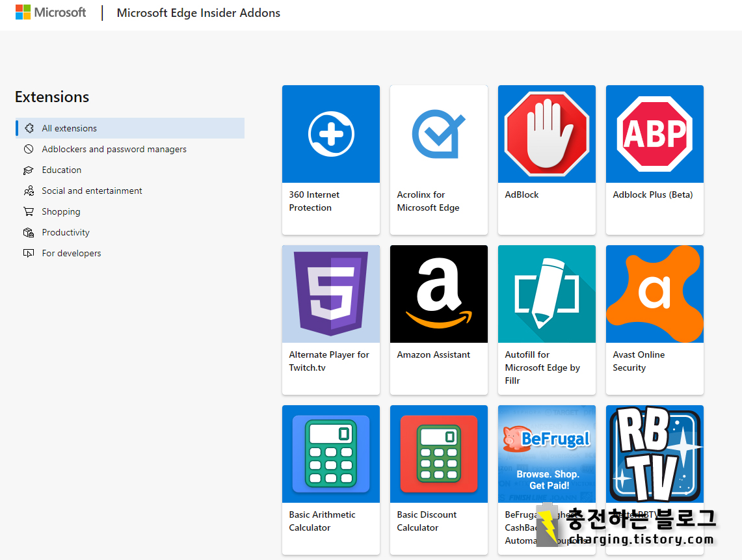Open the Acrolinx checkmark logo tile
The image size is (742, 560).
coord(439,134)
